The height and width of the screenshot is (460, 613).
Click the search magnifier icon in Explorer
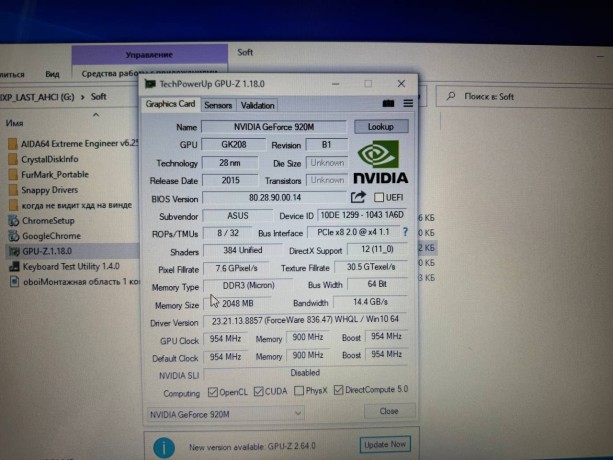point(451,96)
